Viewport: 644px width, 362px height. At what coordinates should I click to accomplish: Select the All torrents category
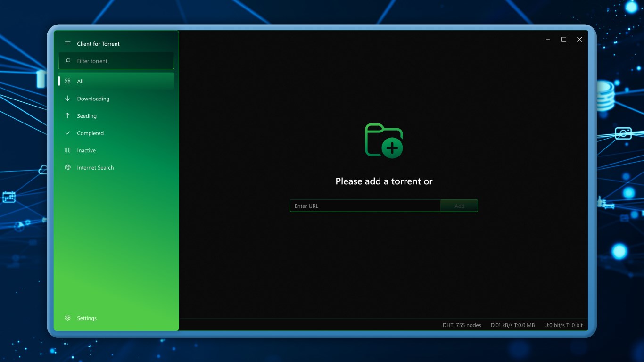point(116,81)
